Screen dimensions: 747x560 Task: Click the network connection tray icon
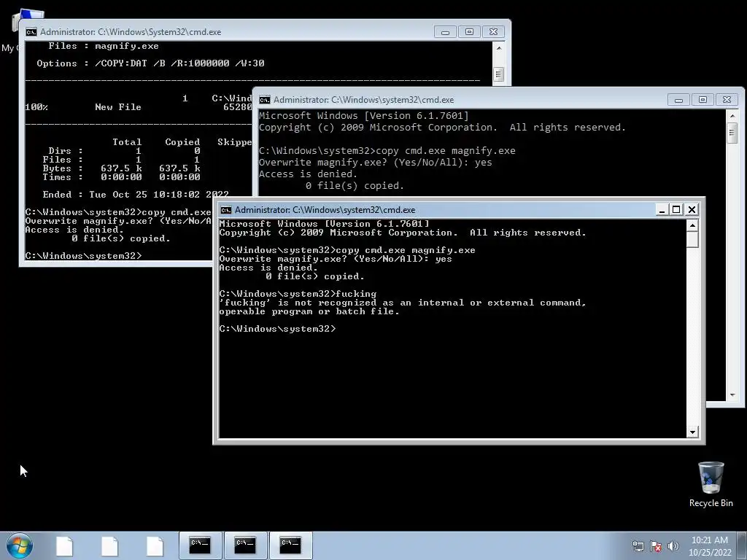click(x=638, y=546)
